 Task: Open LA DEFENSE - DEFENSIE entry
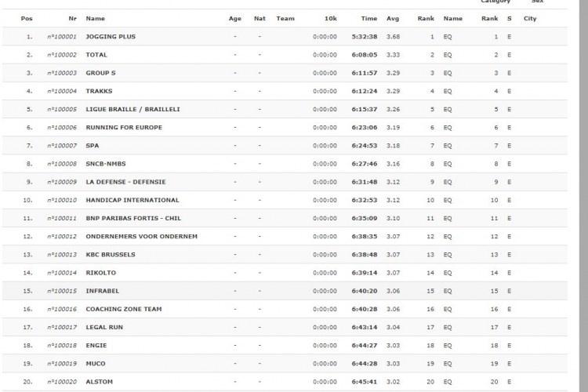pyautogui.click(x=125, y=182)
